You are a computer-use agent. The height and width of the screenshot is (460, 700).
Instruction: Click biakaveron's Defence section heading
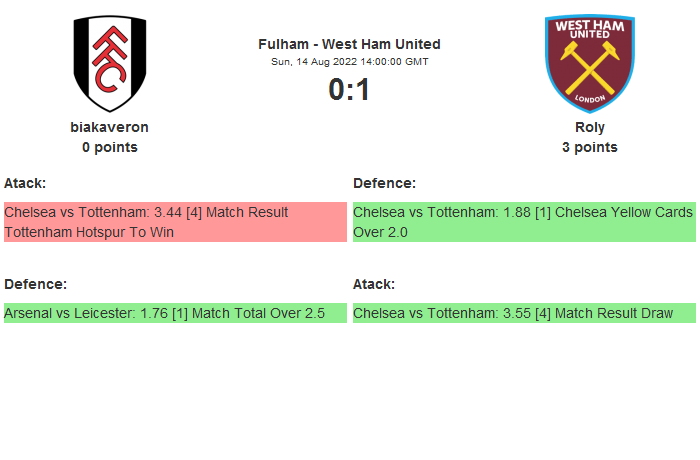pyautogui.click(x=35, y=284)
